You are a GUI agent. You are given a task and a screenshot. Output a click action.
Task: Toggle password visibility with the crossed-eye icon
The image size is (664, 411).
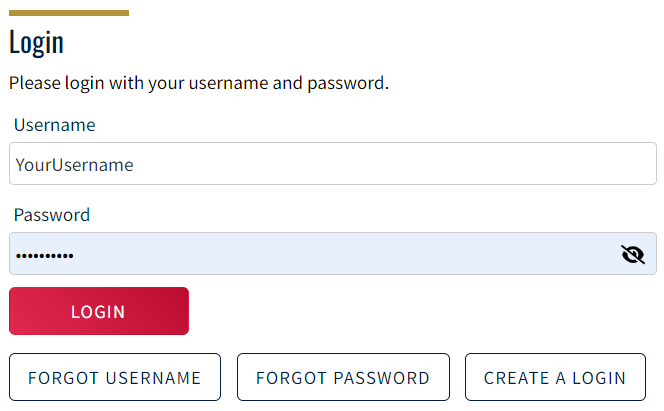[633, 254]
